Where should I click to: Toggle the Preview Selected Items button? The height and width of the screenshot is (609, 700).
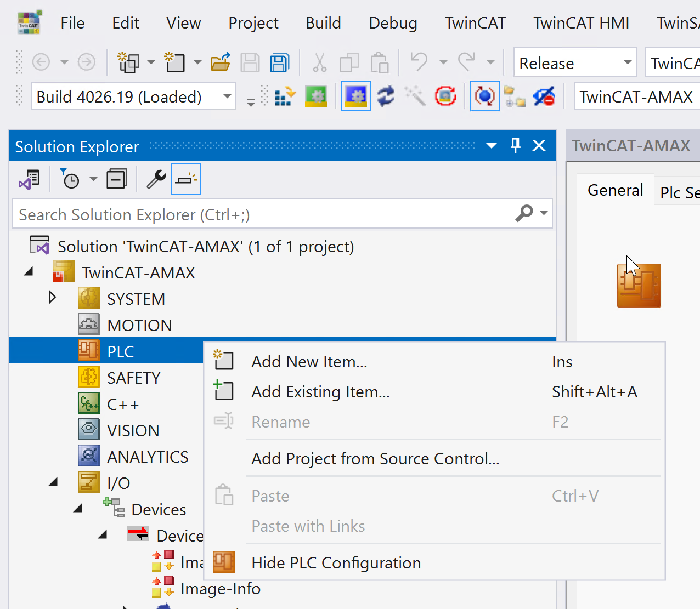(186, 179)
